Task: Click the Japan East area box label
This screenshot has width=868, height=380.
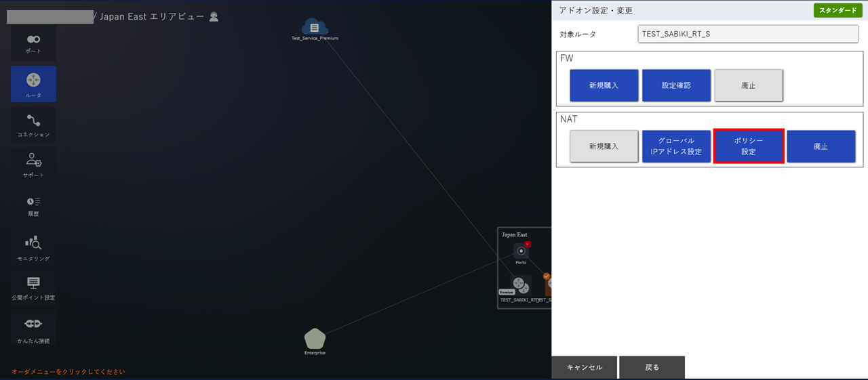Action: (x=515, y=234)
